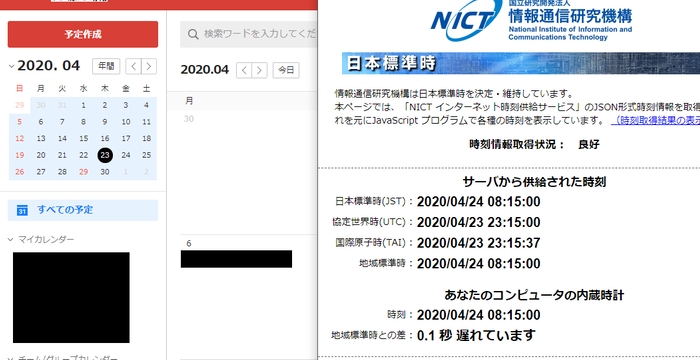
Task: Go to next month in mini calendar
Action: click(149, 66)
